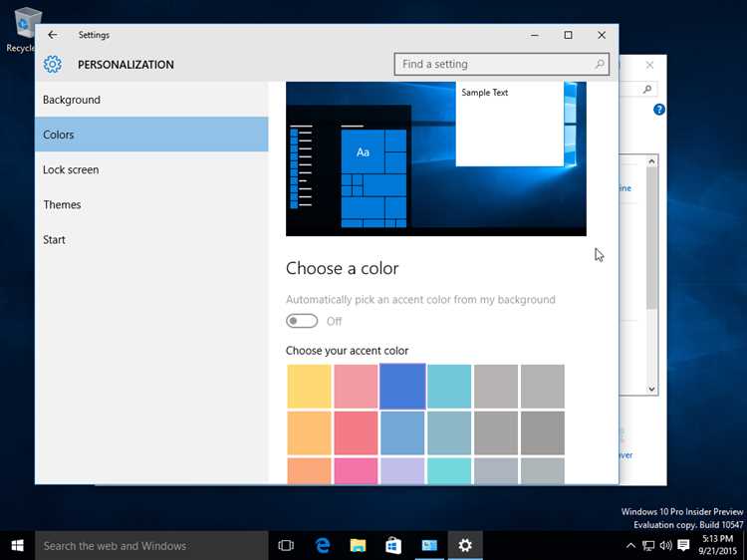Launch Microsoft Edge from the taskbar
Viewport: 747px width, 560px height.
pos(323,545)
